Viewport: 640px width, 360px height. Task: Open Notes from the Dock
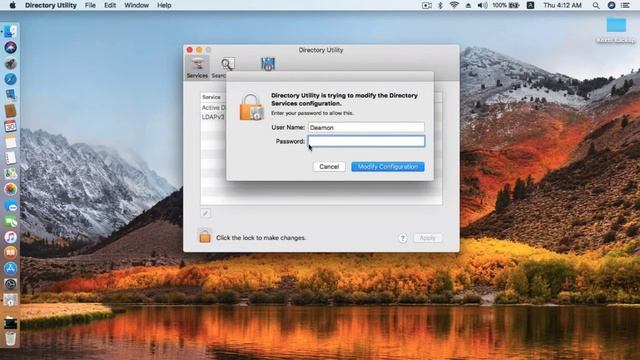[x=11, y=142]
